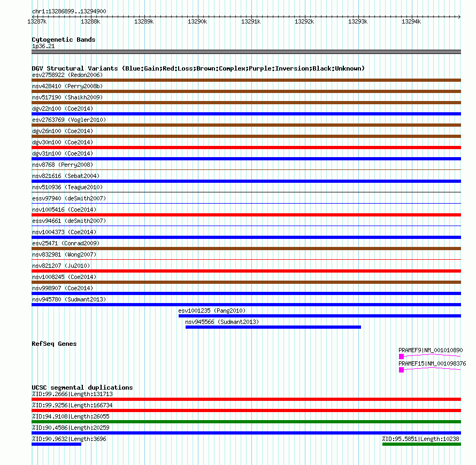Screen dimensions: 476x465
Task: Click the 13291k ruler tick label
Action: point(251,21)
